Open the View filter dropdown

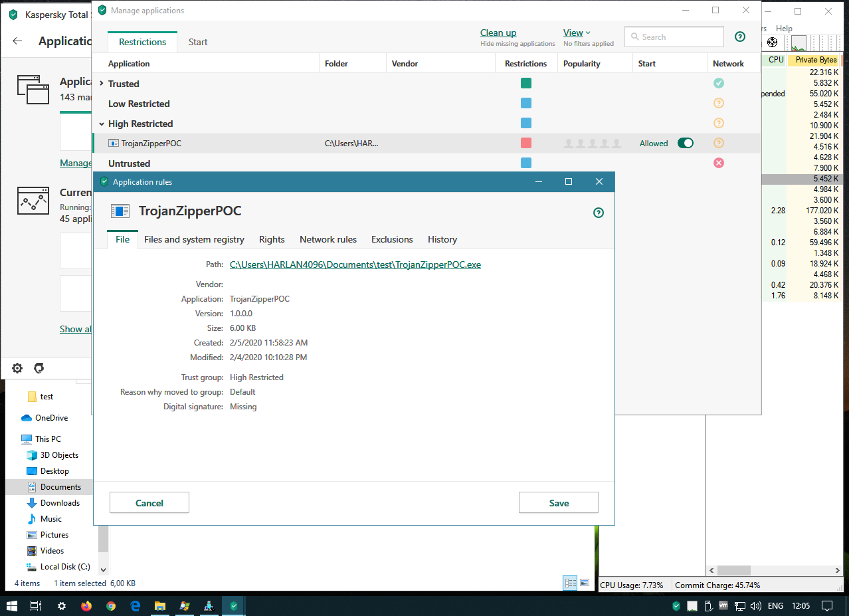point(577,33)
